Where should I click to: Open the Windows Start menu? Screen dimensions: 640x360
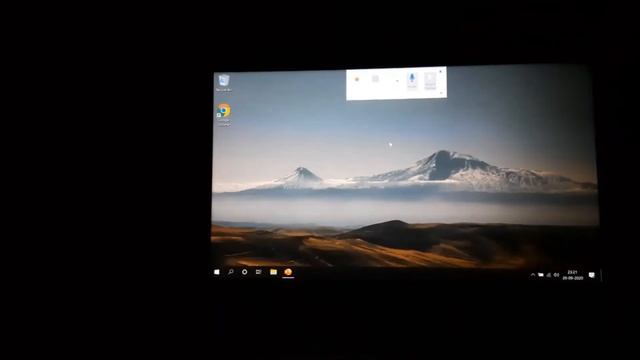click(217, 272)
